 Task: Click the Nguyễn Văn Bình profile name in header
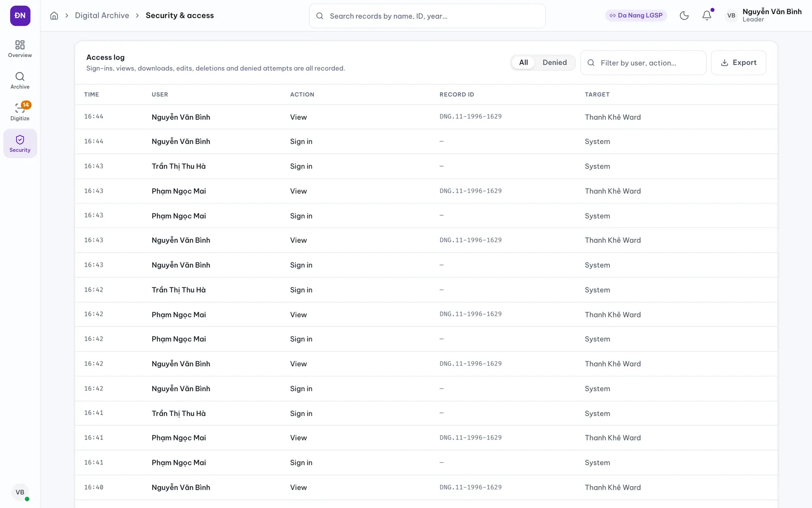772,12
